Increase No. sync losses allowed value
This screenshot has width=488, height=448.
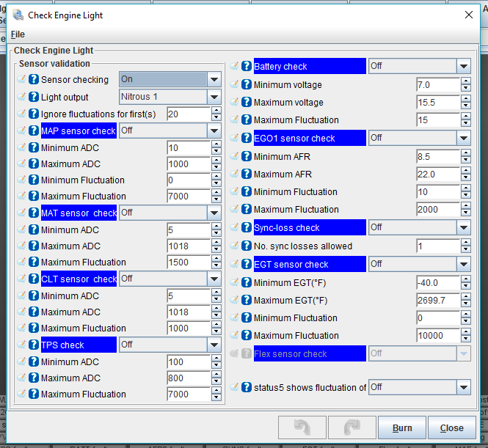465,242
